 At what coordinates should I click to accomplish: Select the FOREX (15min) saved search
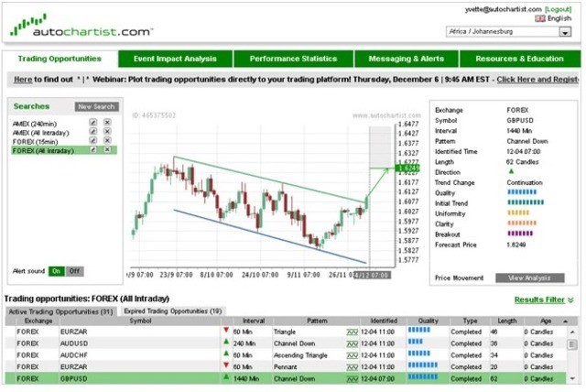(x=35, y=142)
